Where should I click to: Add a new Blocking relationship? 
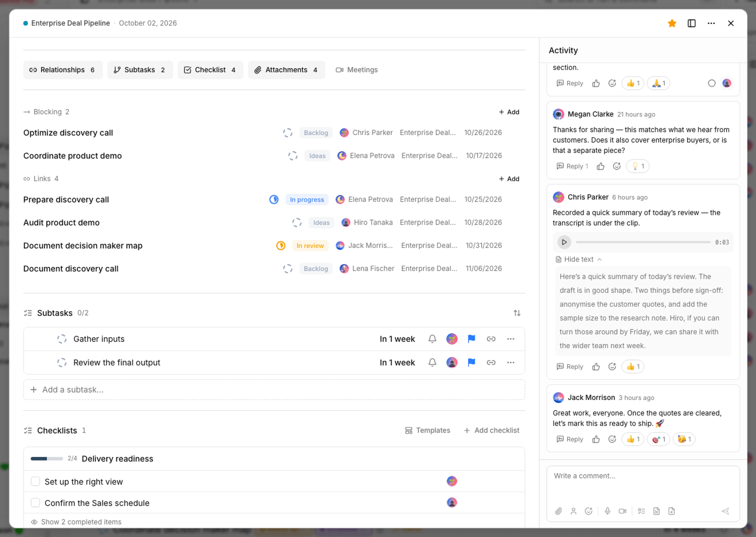pos(509,112)
